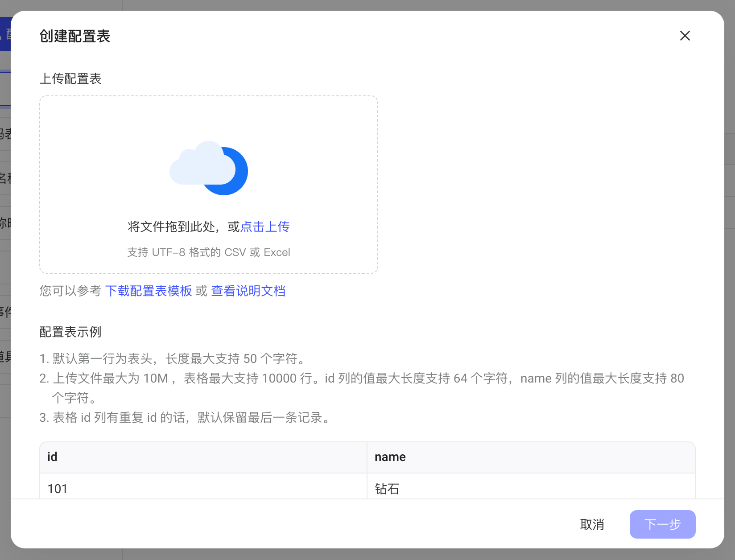Click the table cell 钻石
Screen dimensions: 735x560
pyautogui.click(x=531, y=486)
